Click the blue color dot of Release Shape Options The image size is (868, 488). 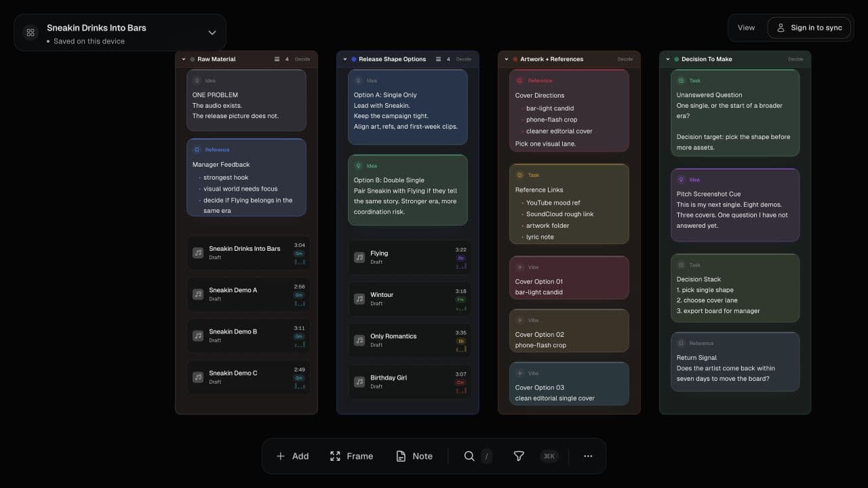tap(354, 59)
